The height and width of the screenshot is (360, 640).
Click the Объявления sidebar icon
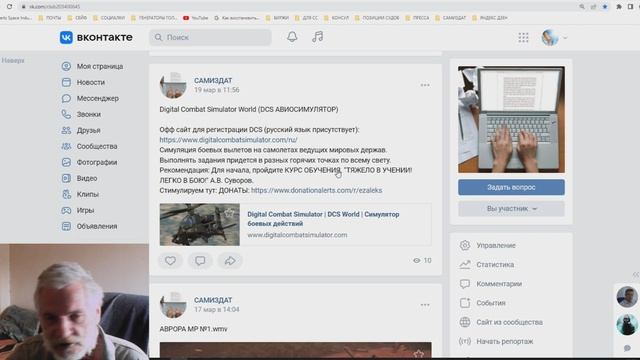pos(66,226)
